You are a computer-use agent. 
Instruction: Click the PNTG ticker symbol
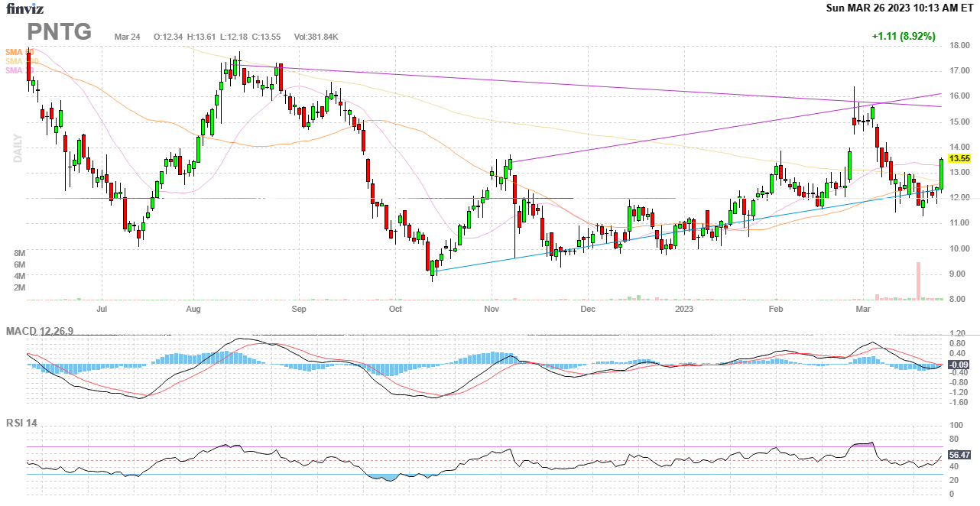60,32
